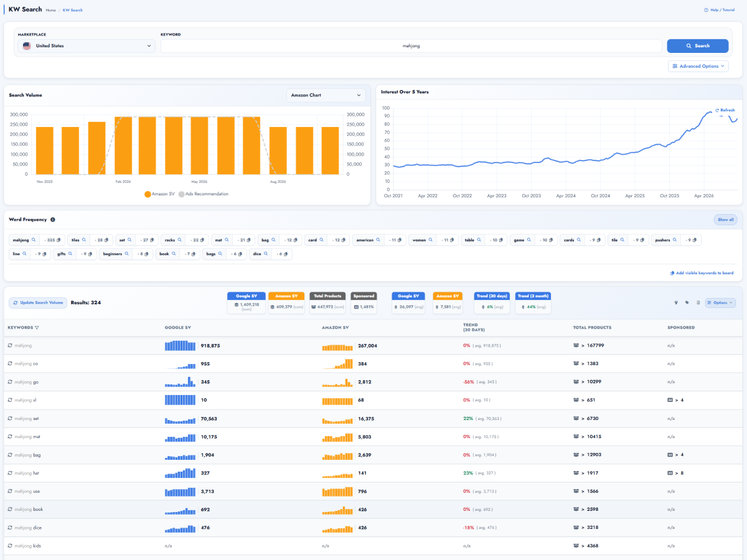This screenshot has height=560, width=747.
Task: Refresh the Interest Over 5 Years chart
Action: pyautogui.click(x=725, y=110)
